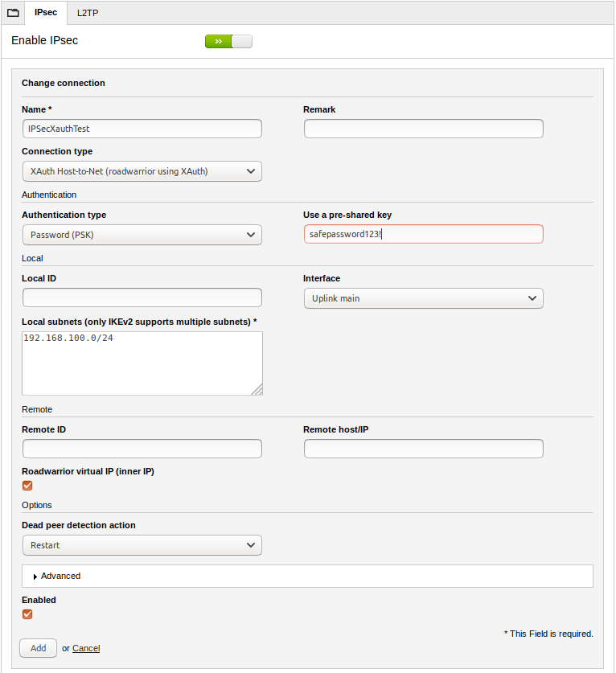Open the Interface dropdown showing Uplink main
616x673 pixels.
click(423, 298)
